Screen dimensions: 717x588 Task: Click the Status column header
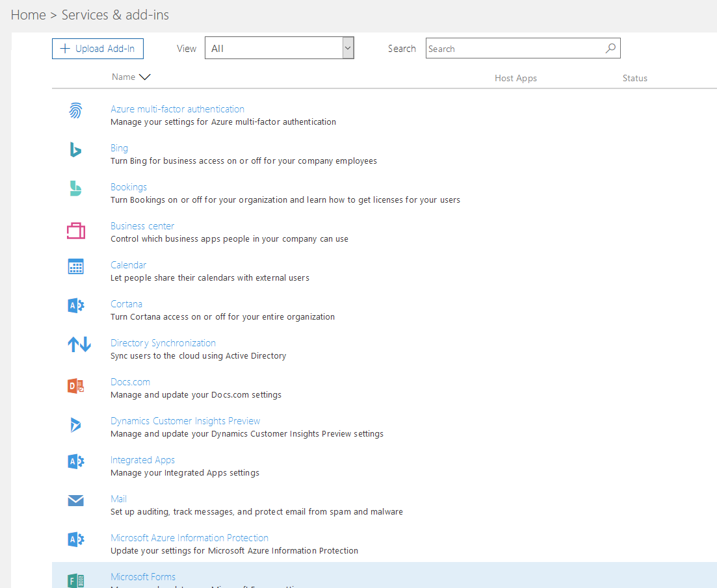click(635, 78)
